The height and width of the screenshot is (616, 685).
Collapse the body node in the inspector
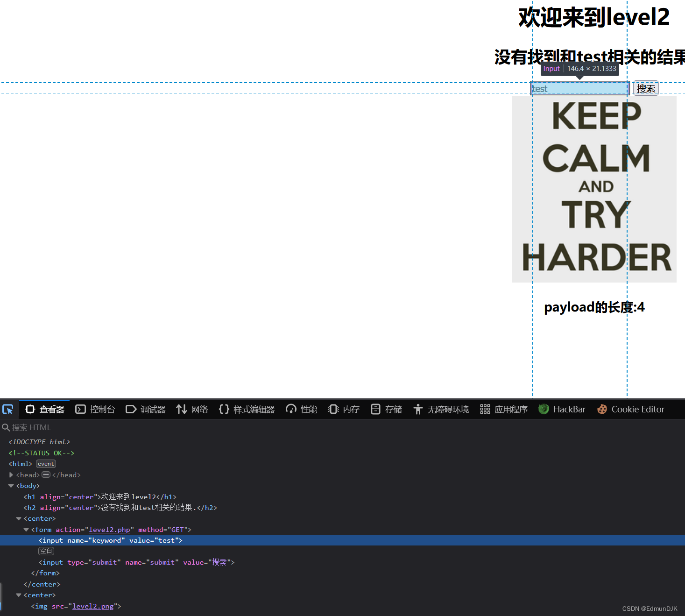[x=11, y=486]
